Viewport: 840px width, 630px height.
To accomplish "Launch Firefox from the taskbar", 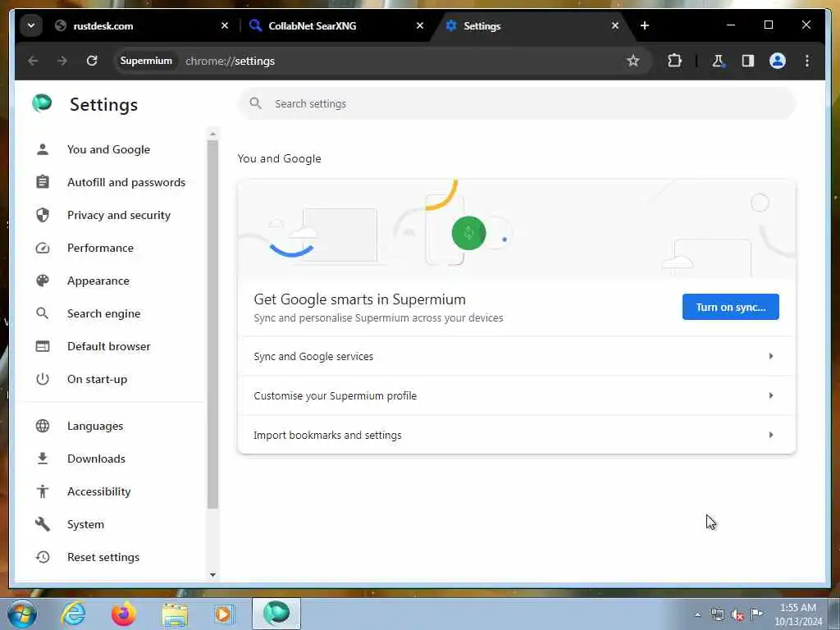I will 124,614.
